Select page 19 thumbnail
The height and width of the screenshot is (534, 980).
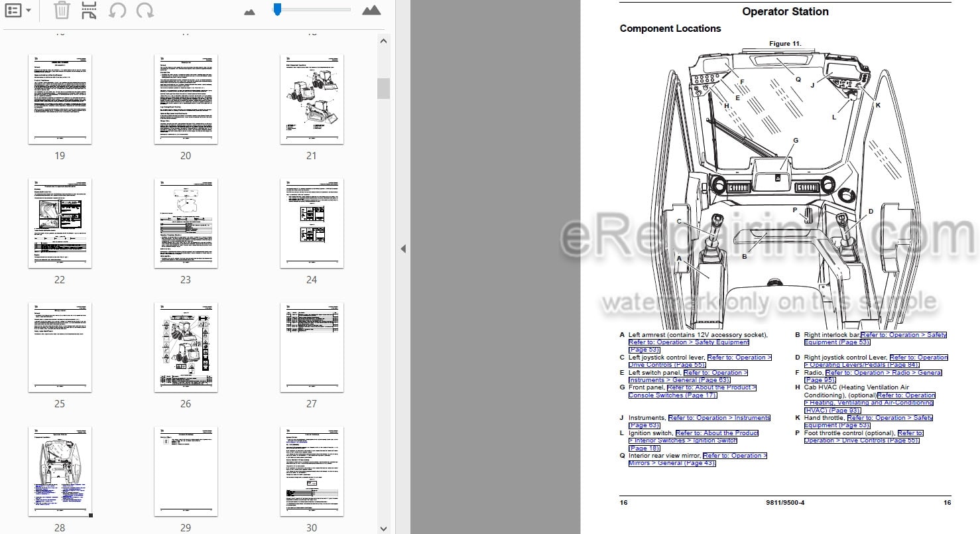click(x=60, y=100)
